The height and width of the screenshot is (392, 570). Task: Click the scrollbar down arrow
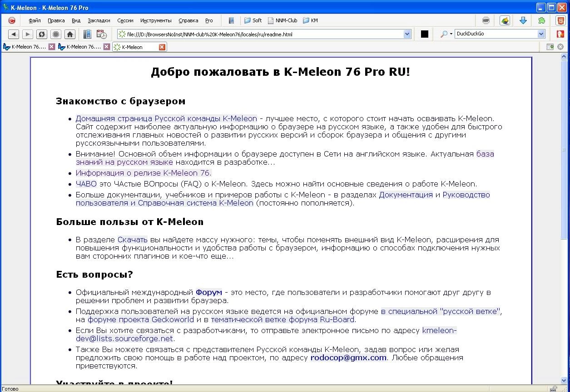[x=565, y=381]
